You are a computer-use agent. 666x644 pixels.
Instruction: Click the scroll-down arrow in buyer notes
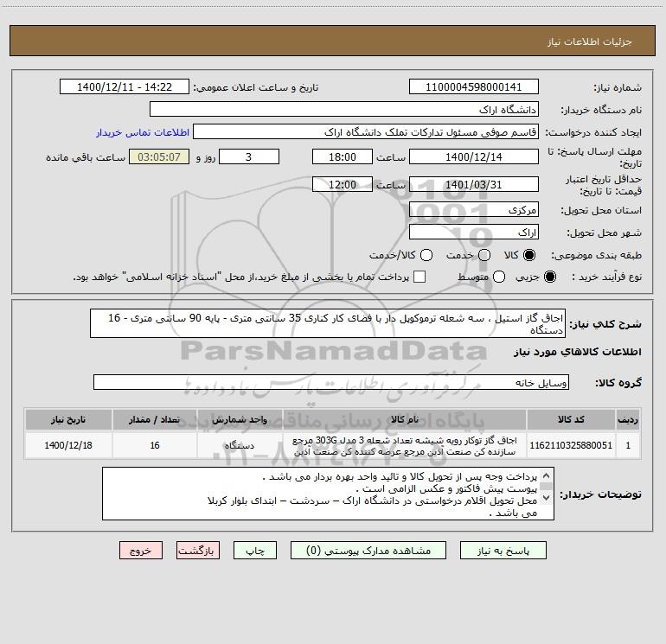point(547,497)
